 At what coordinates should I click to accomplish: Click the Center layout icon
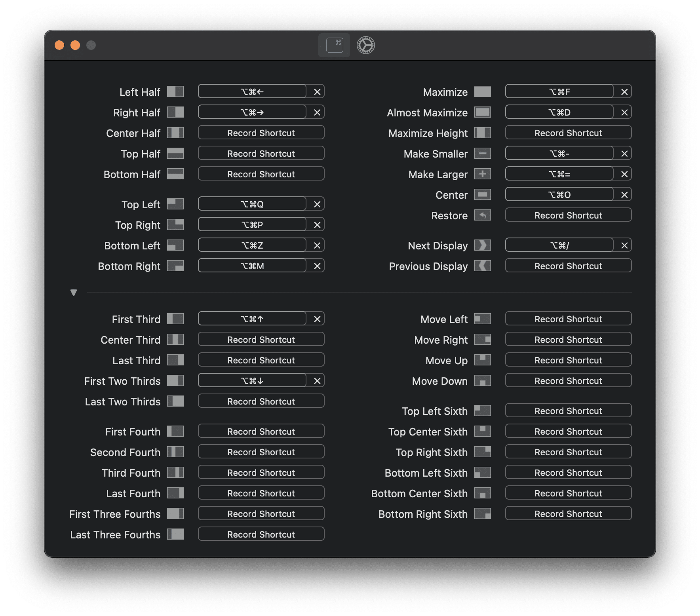483,194
